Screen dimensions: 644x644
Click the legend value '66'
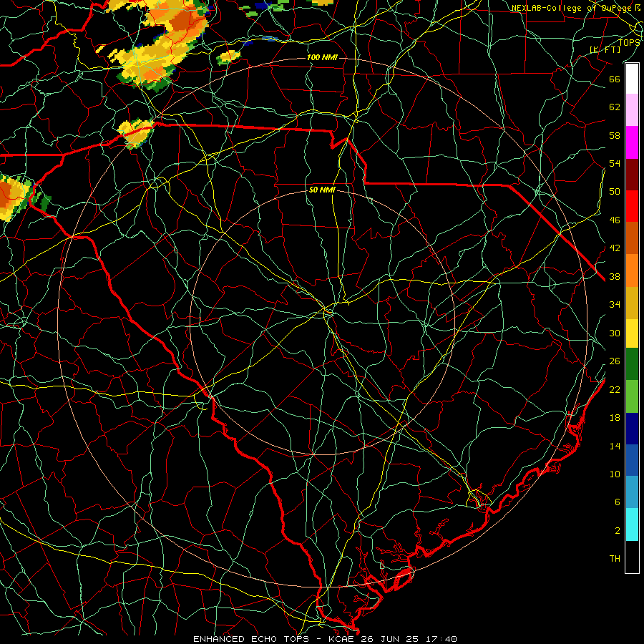click(615, 79)
